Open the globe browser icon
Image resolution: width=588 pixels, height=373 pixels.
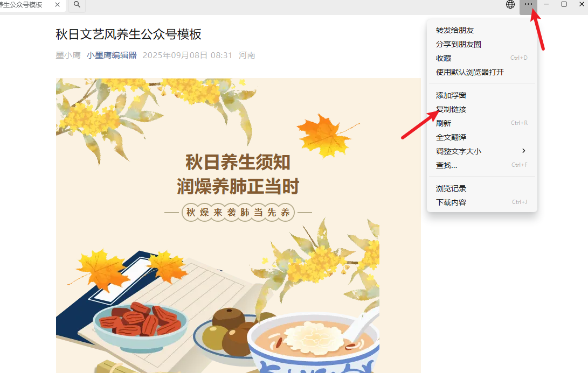pos(510,4)
